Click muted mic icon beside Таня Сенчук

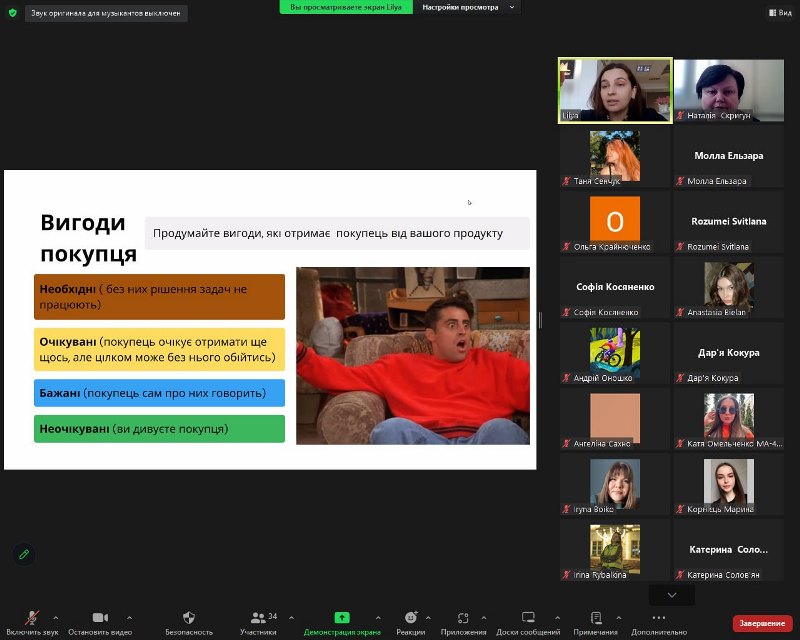click(566, 181)
